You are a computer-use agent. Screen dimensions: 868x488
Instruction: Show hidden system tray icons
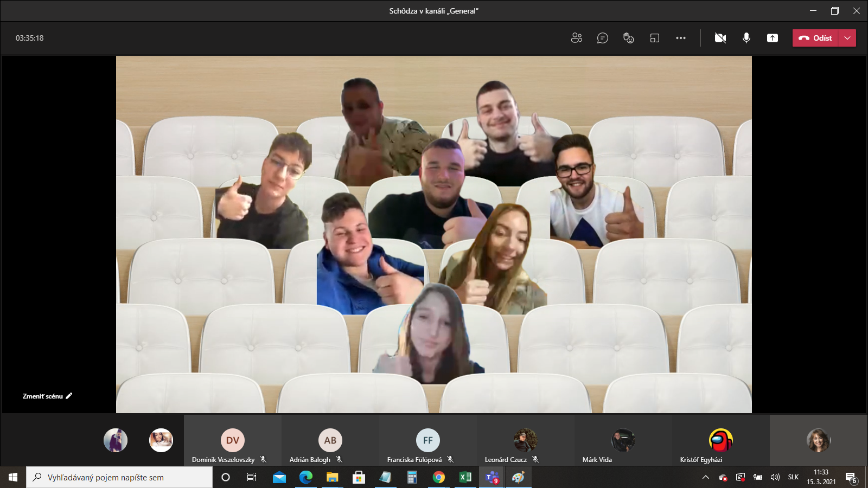[705, 477]
